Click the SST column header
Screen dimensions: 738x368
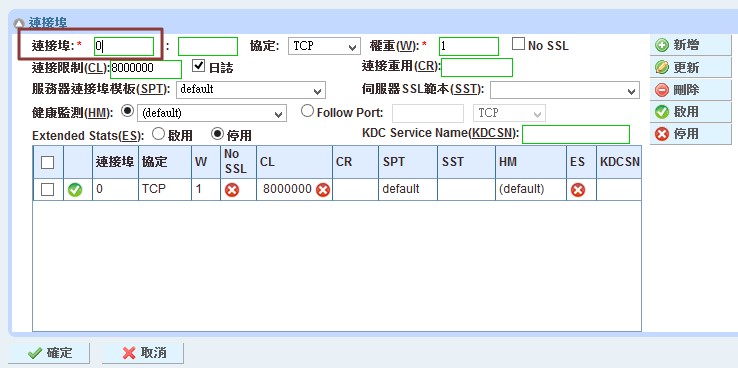coord(466,162)
